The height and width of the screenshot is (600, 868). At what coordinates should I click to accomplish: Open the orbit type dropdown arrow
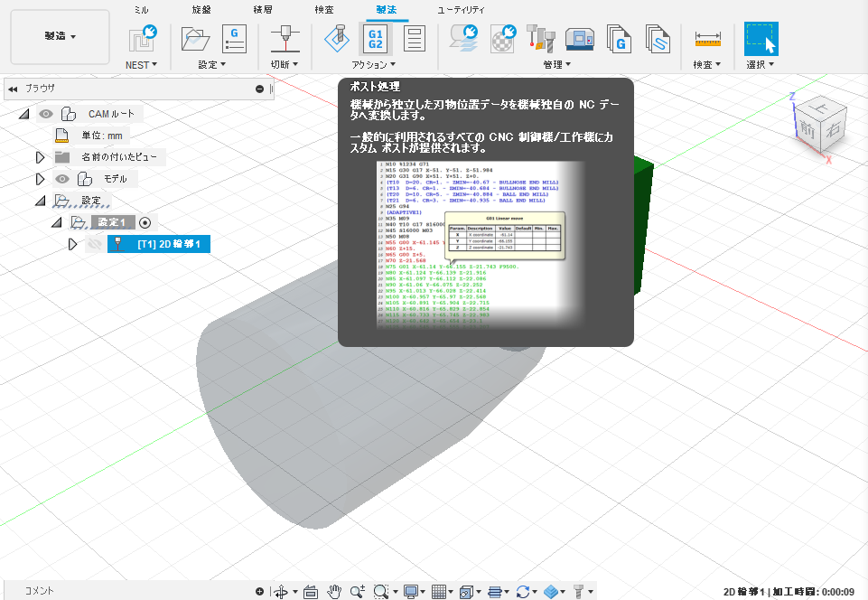click(x=294, y=592)
